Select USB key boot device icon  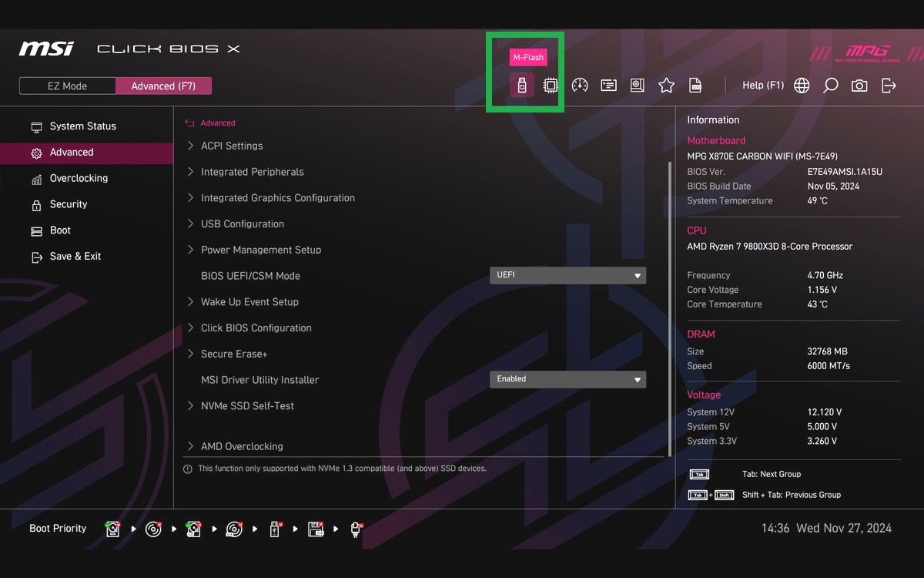pos(275,529)
